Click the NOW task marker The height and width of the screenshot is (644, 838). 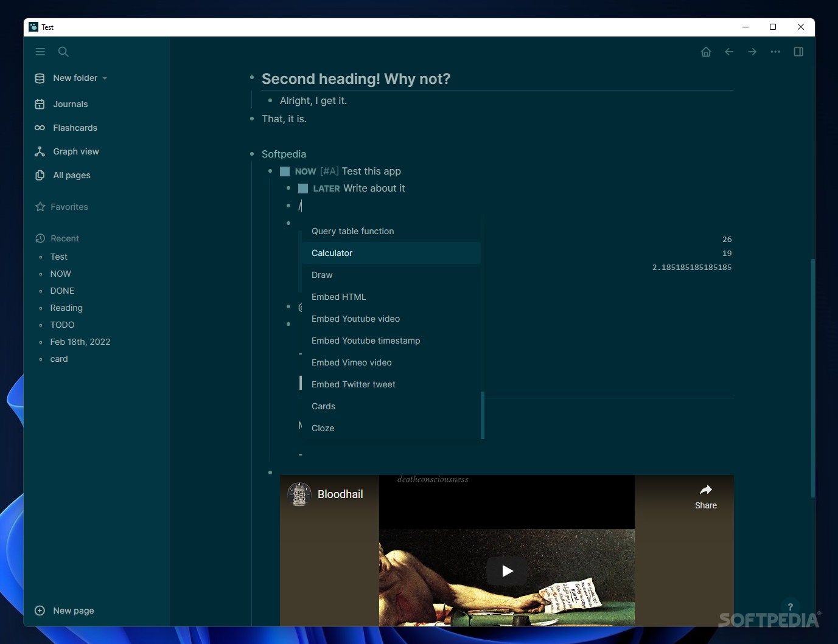306,171
